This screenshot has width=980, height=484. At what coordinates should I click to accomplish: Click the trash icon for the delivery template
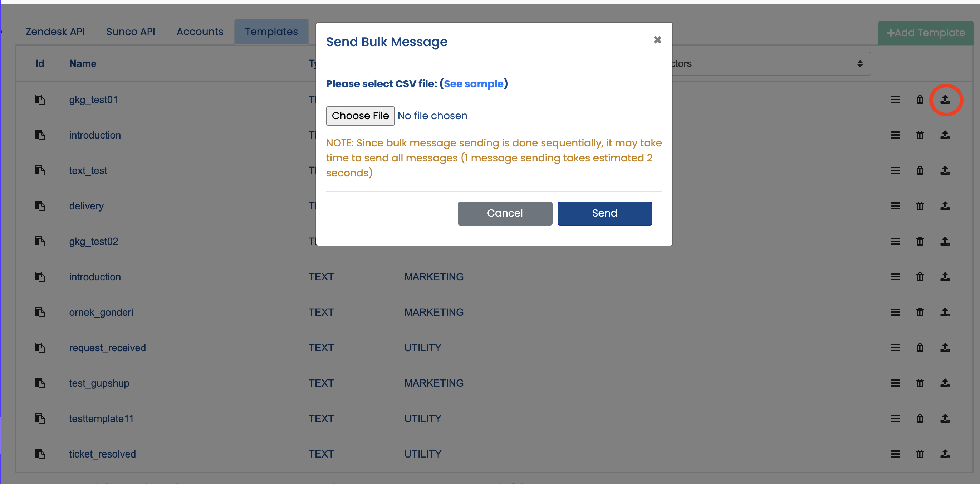[x=920, y=206]
